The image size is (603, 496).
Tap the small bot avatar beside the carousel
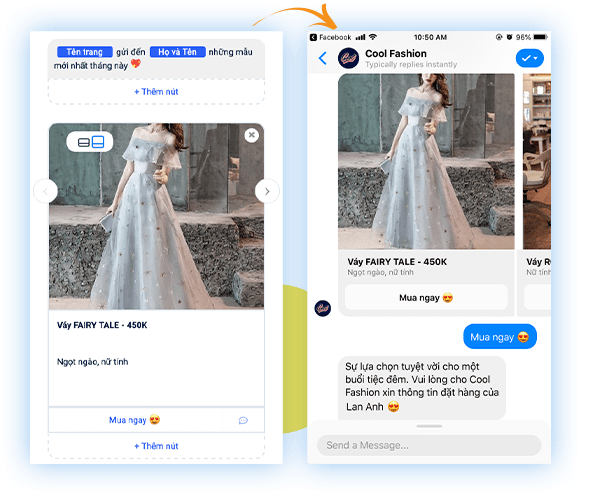323,308
